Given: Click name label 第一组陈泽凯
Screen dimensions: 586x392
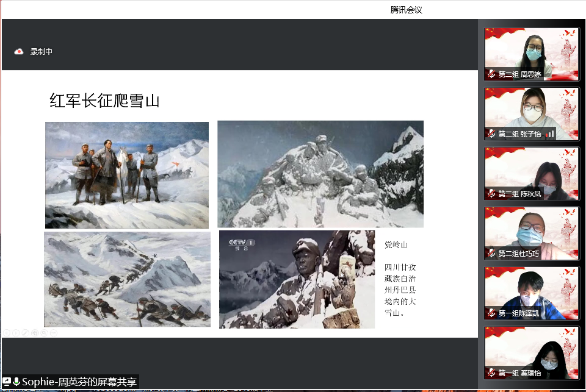Looking at the screenshot, I should tap(519, 313).
